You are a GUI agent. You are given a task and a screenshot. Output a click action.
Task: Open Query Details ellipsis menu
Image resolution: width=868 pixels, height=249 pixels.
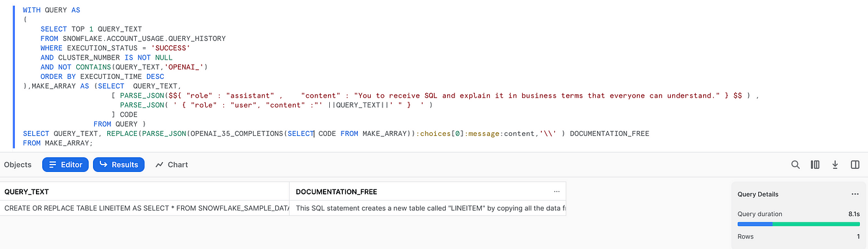856,194
